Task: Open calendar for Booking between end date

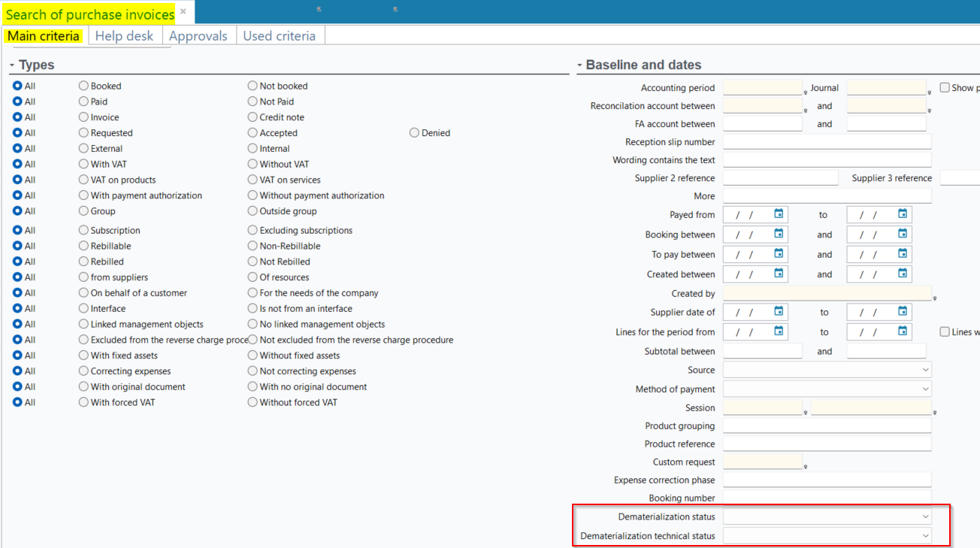Action: click(903, 234)
